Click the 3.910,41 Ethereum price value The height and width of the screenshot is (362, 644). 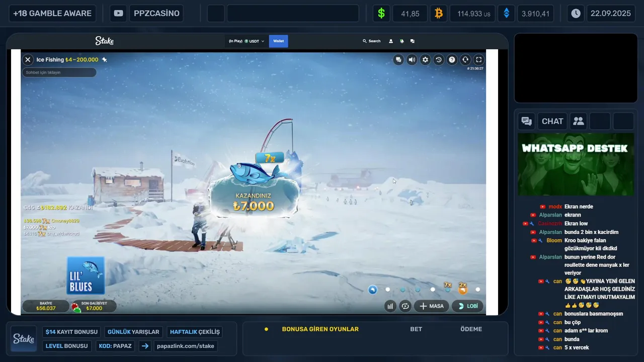(x=536, y=14)
